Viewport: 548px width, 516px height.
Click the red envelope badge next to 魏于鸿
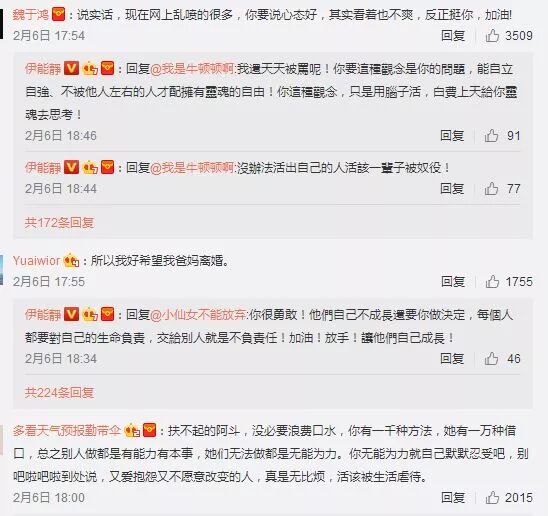(58, 15)
